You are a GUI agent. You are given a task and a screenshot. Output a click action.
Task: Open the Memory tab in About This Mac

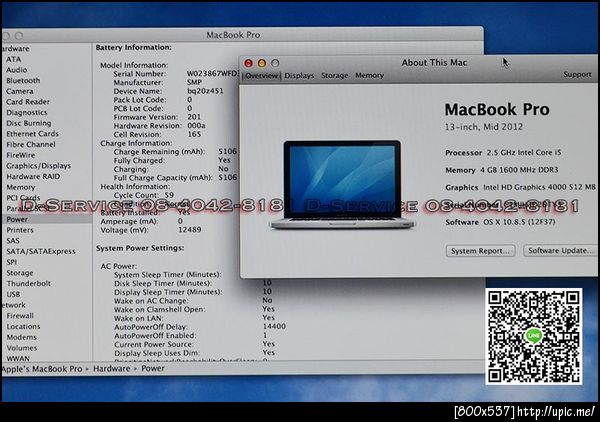369,75
